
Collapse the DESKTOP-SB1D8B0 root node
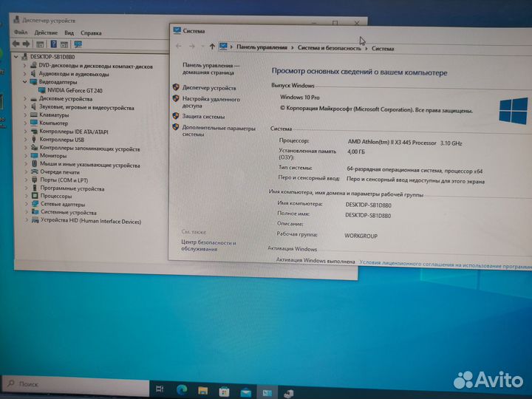click(16, 57)
